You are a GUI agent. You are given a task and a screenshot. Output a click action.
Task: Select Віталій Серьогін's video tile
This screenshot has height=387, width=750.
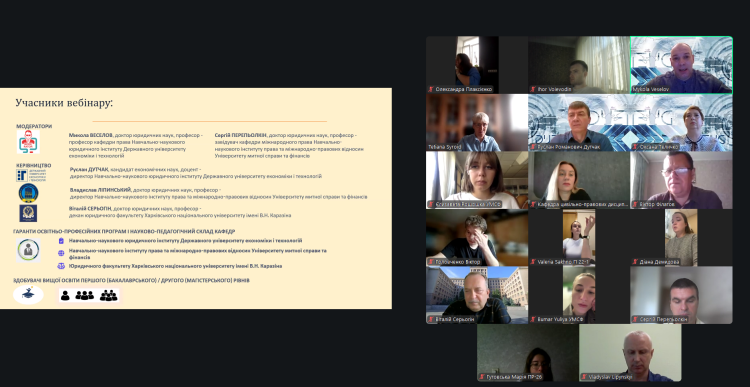[477, 295]
